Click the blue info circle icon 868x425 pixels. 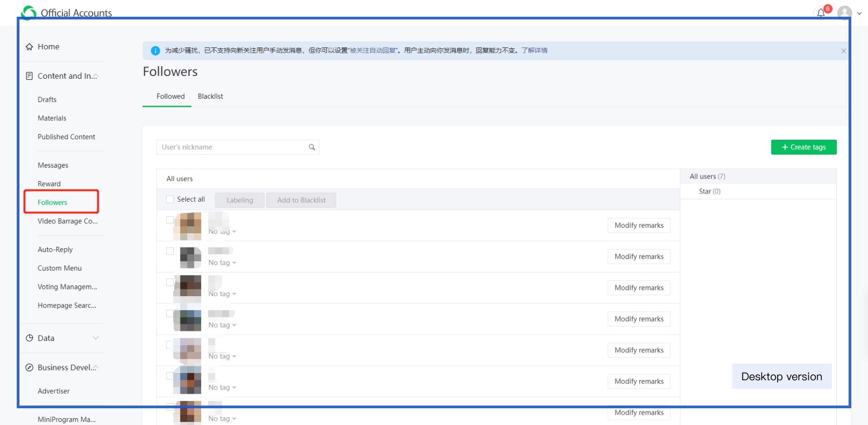pyautogui.click(x=155, y=51)
